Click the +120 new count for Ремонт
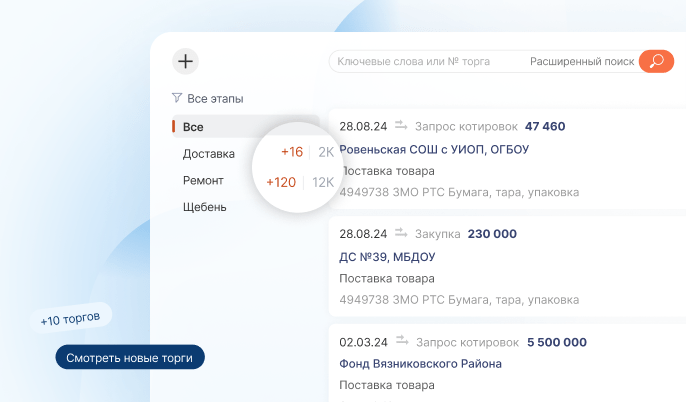This screenshot has width=686, height=402. coord(281,182)
